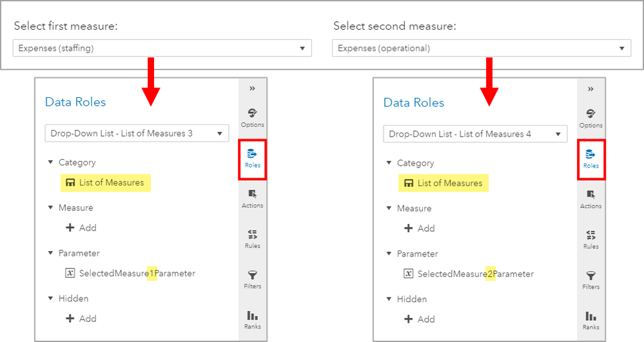The height and width of the screenshot is (342, 644).
Task: Collapse the Parameter section in right panel
Action: pyautogui.click(x=389, y=254)
